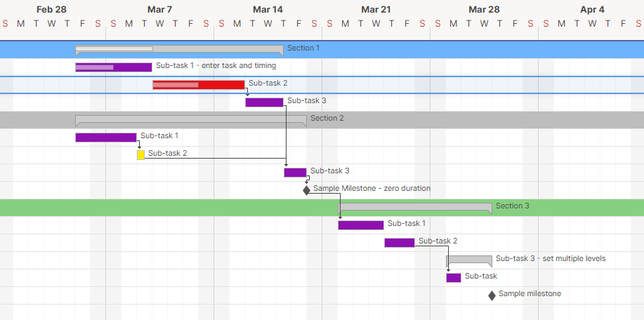Select the 'set multiple levels' summary bar

(469, 260)
